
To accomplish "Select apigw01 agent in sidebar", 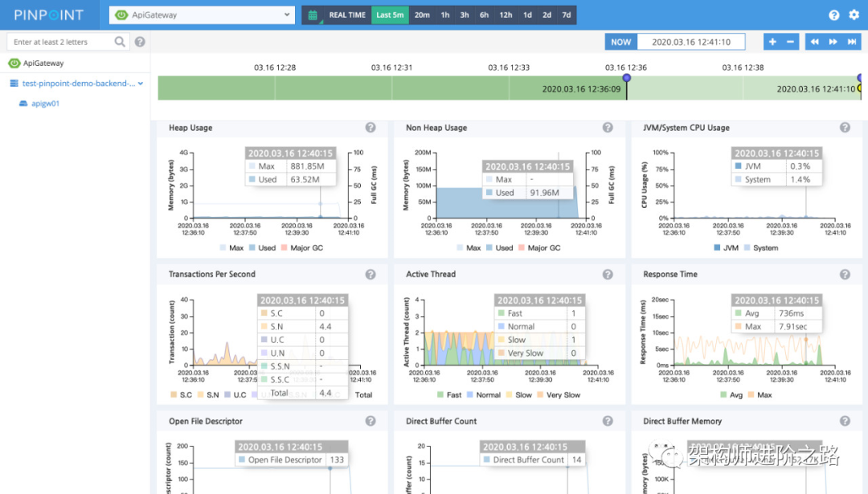I will tap(45, 104).
